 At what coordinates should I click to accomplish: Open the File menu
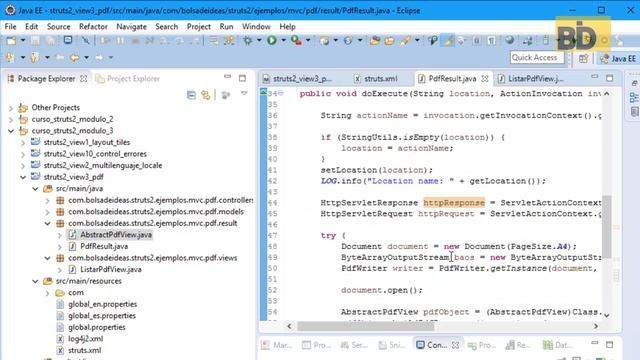click(x=10, y=27)
